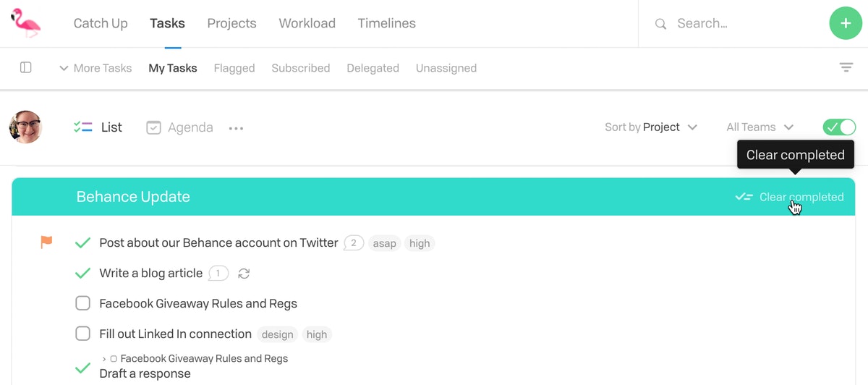Image resolution: width=868 pixels, height=385 pixels.
Task: Click the search magnifier icon
Action: (x=660, y=24)
